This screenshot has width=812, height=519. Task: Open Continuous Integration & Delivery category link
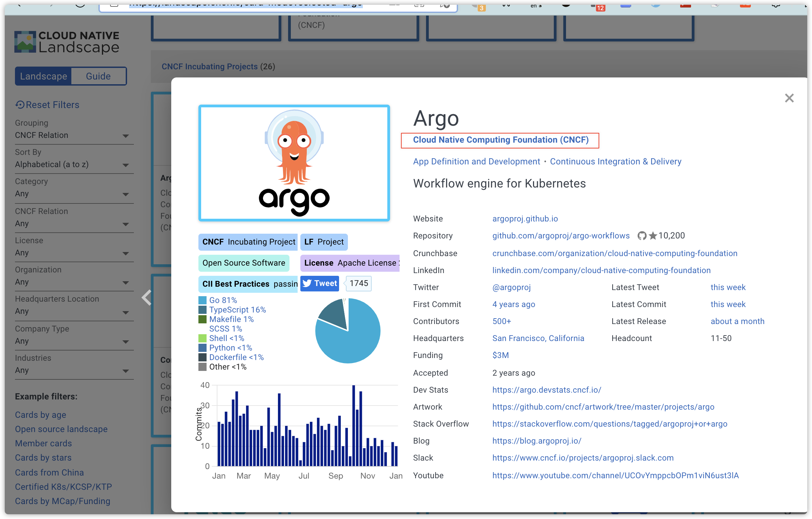tap(615, 161)
